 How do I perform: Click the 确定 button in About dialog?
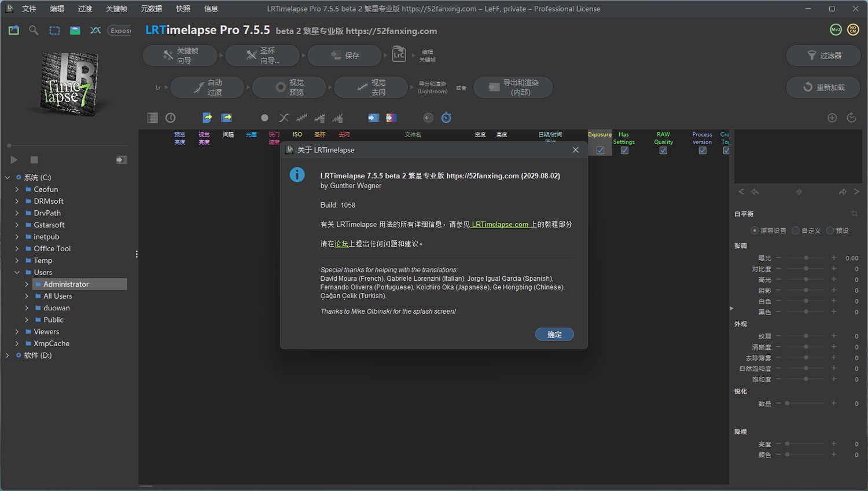click(x=554, y=334)
